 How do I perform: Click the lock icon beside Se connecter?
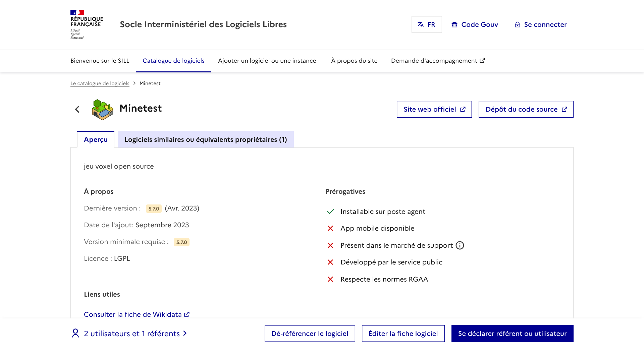(518, 24)
